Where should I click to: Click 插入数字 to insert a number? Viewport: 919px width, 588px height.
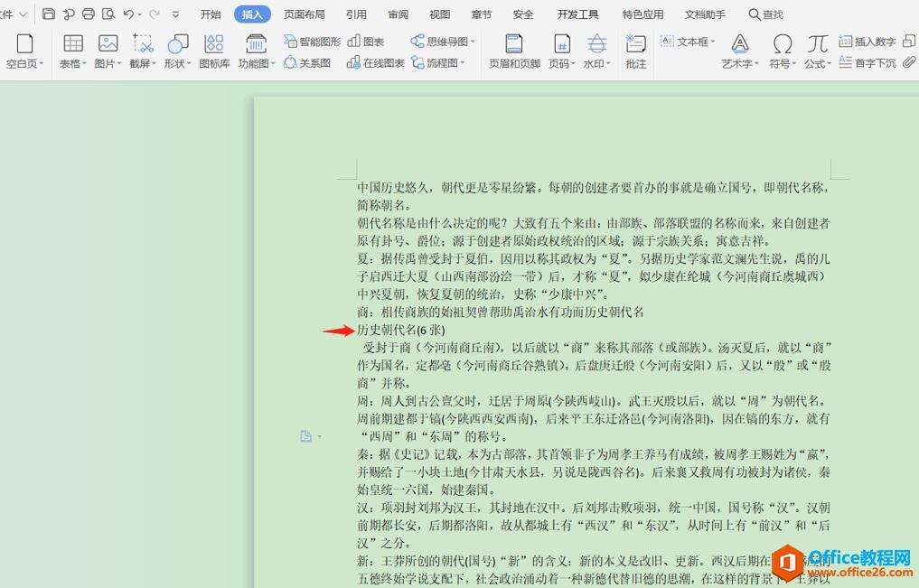point(869,41)
